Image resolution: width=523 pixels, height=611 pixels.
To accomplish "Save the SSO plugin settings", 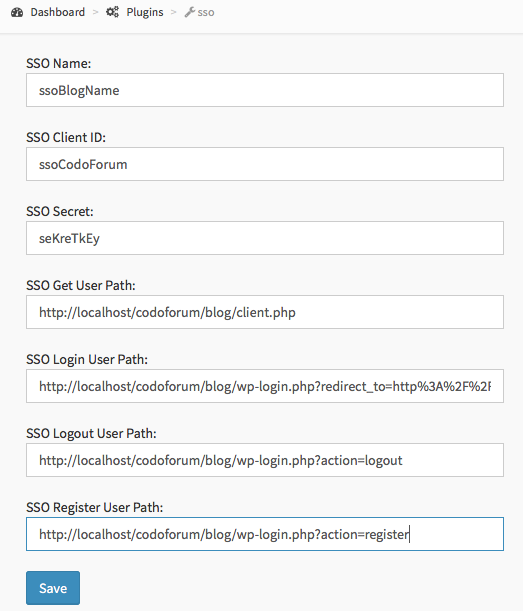I will pyautogui.click(x=53, y=588).
